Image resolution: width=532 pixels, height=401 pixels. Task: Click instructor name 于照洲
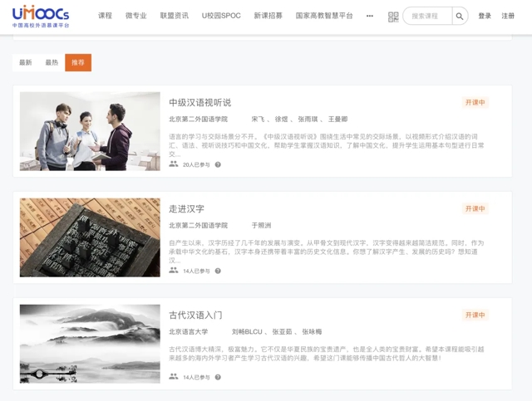(261, 226)
